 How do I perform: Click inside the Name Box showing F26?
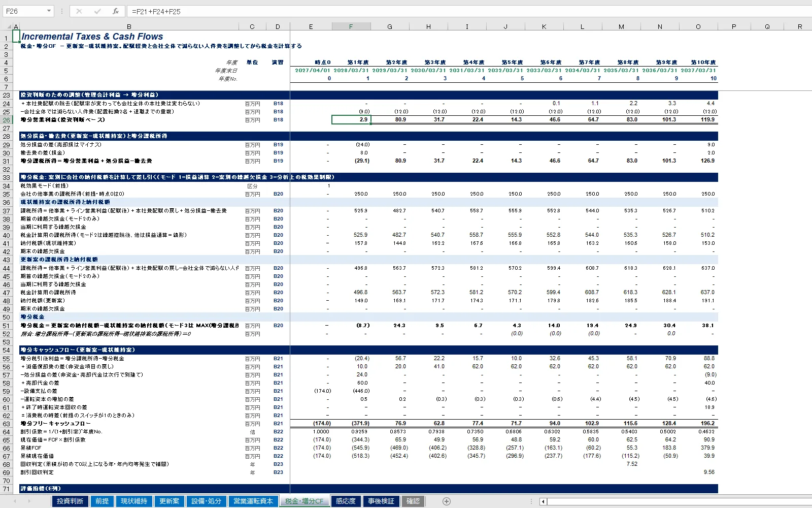[23, 11]
